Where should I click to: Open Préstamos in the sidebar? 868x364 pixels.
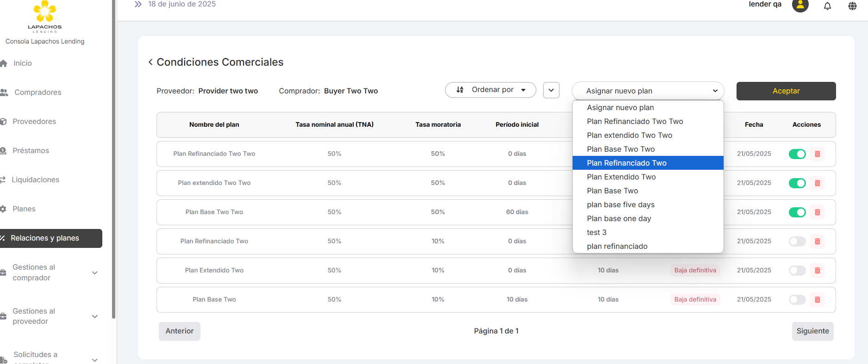31,151
